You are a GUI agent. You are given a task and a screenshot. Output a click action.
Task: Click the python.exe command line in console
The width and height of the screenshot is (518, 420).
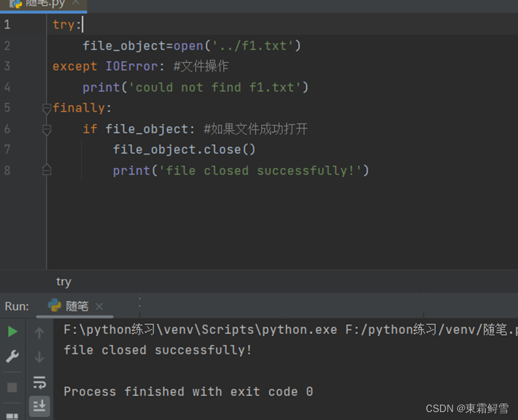(291, 330)
